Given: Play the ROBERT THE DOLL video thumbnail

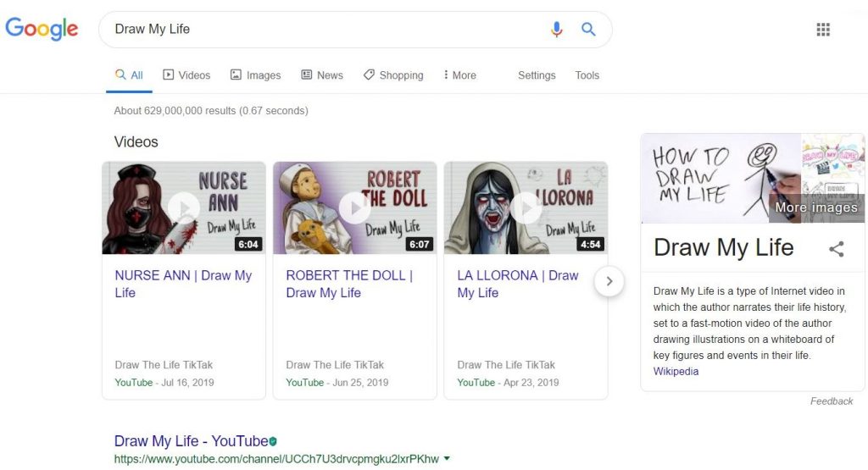Looking at the screenshot, I should pyautogui.click(x=355, y=208).
